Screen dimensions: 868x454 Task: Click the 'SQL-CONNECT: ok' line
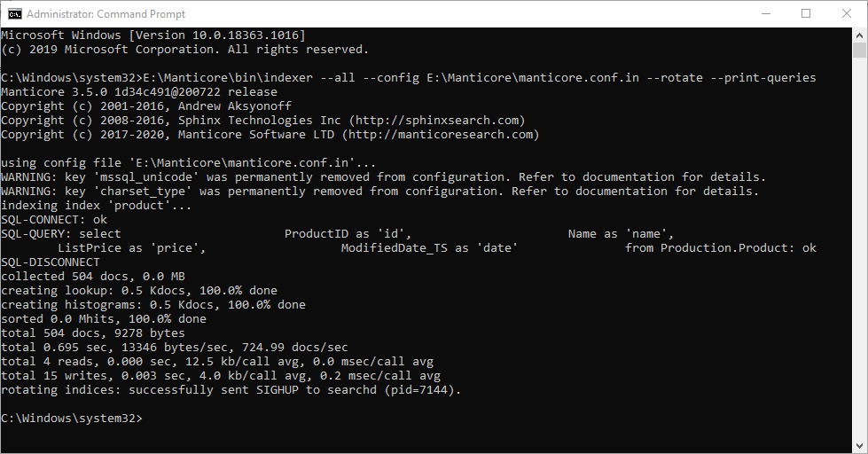pyautogui.click(x=54, y=220)
